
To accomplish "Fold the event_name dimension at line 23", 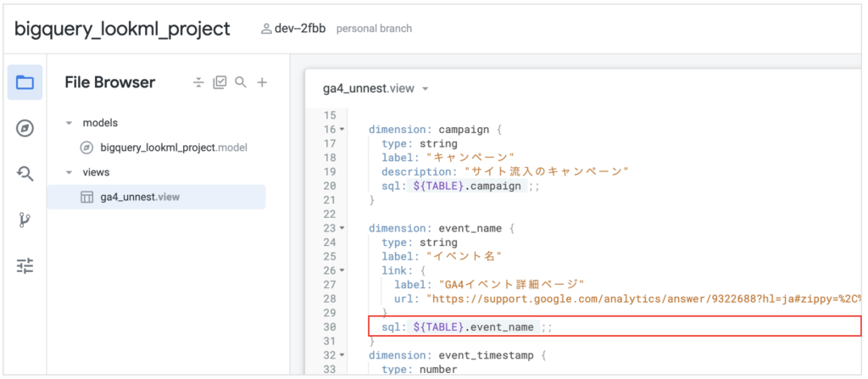I will point(342,228).
